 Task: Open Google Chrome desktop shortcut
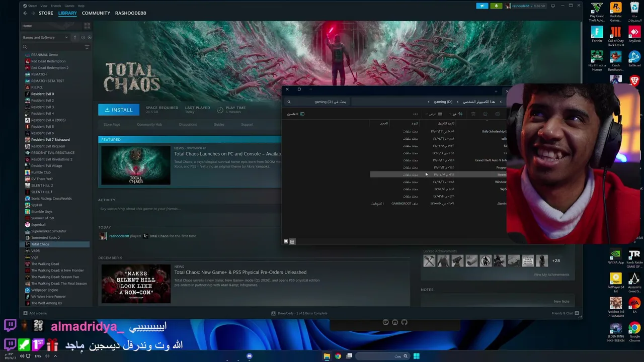click(634, 332)
